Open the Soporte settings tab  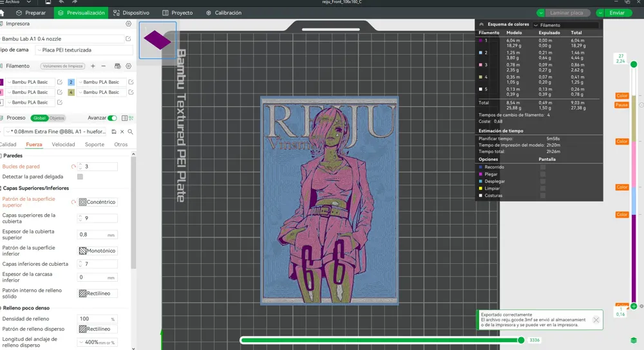pos(95,144)
